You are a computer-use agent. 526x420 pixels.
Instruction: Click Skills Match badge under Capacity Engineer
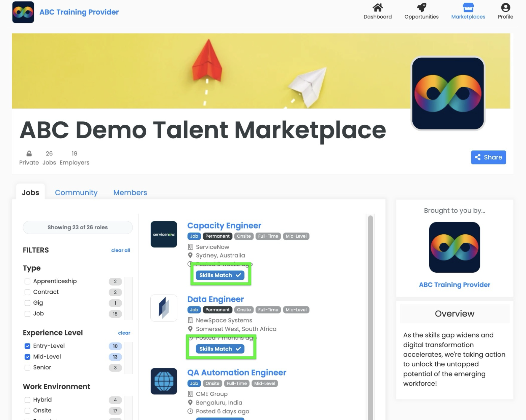coord(220,275)
